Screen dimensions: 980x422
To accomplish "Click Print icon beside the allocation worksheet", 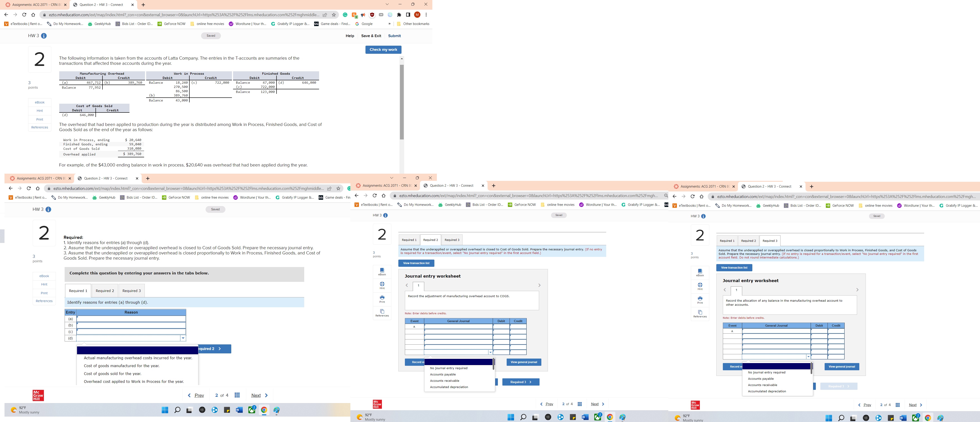I will (x=700, y=299).
